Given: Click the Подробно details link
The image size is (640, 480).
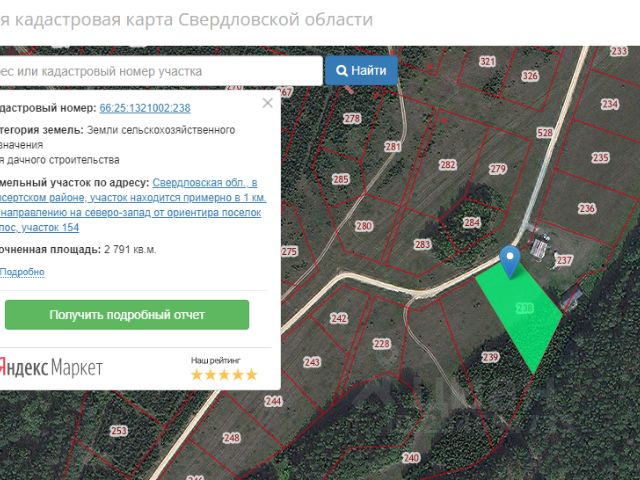Looking at the screenshot, I should click(x=22, y=272).
